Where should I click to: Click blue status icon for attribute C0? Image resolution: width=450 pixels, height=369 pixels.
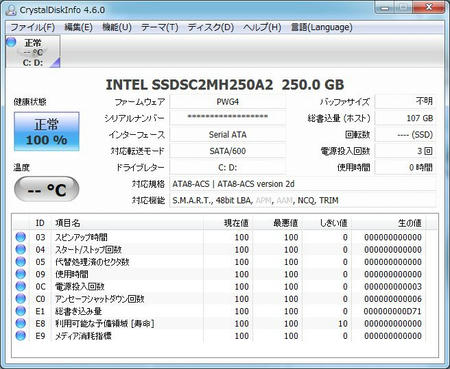(x=20, y=299)
